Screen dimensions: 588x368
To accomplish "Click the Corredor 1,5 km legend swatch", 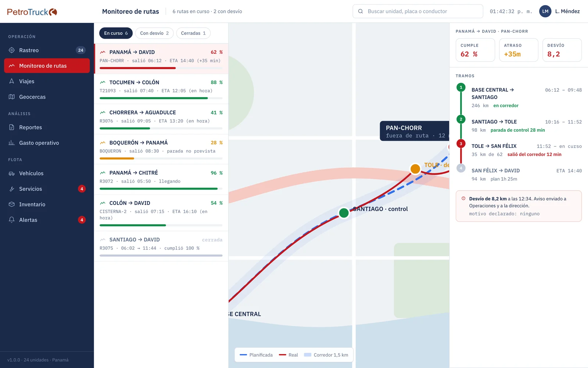I will [x=308, y=355].
